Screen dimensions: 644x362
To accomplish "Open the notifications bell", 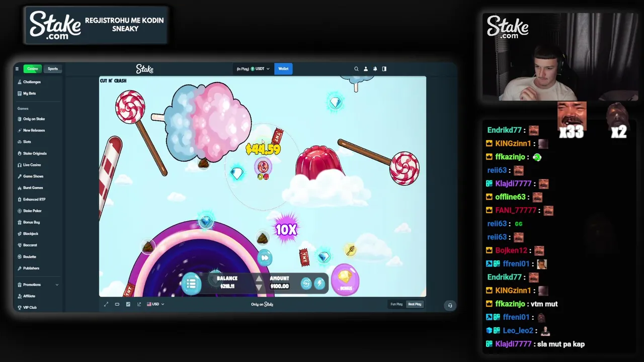I will [375, 69].
